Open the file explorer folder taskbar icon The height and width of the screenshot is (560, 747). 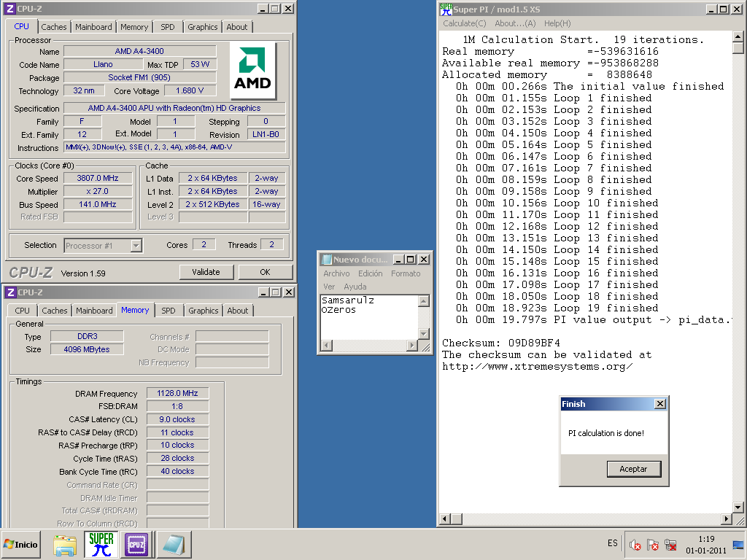(65, 545)
